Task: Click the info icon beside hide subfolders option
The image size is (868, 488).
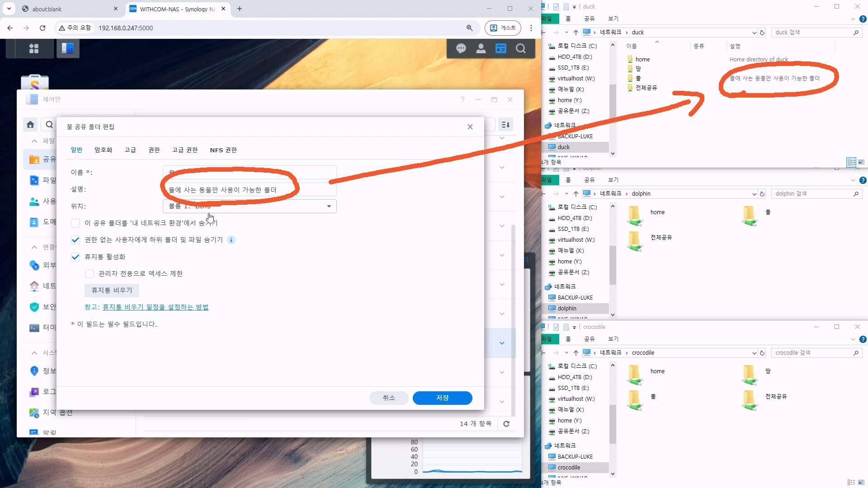Action: 231,240
